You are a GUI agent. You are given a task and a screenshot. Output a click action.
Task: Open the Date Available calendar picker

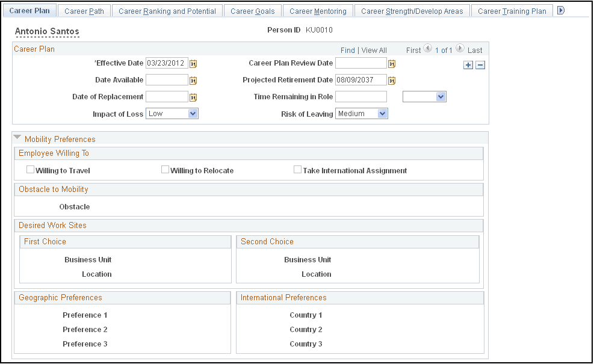coord(193,79)
